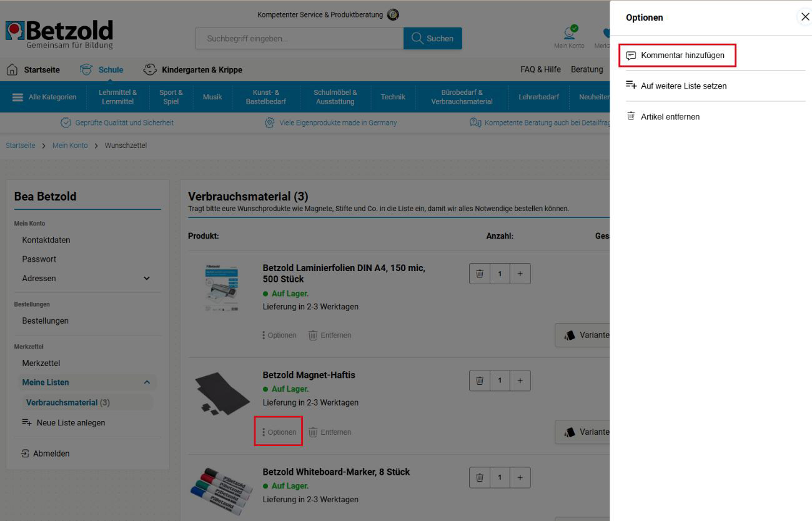Open Kunst- & Bastelbedarf category
Screen dimensions: 812x521
266,97
